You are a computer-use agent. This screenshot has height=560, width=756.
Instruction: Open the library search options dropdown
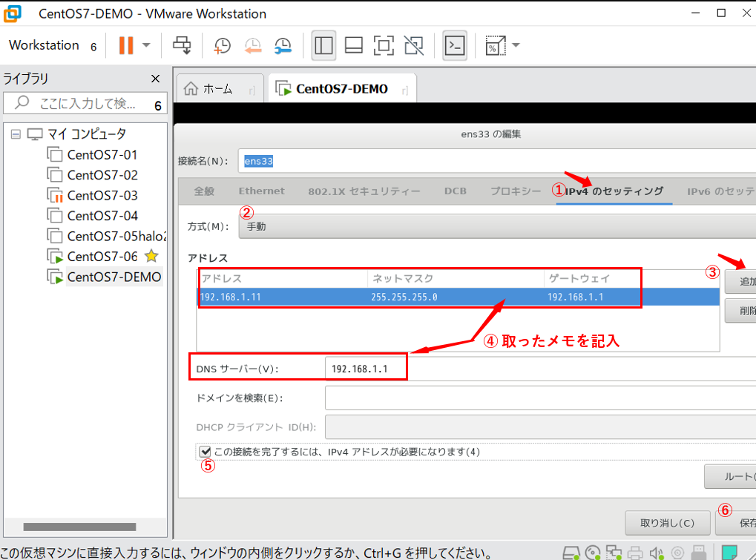[158, 105]
